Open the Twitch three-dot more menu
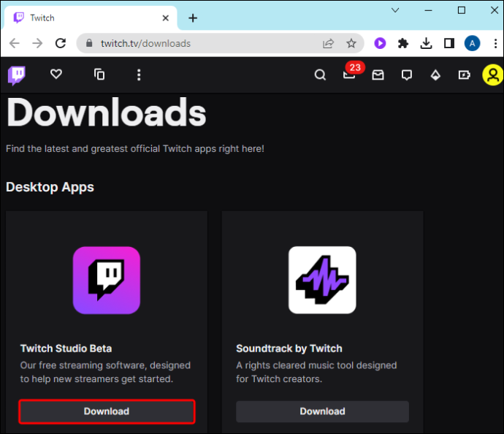 point(139,75)
